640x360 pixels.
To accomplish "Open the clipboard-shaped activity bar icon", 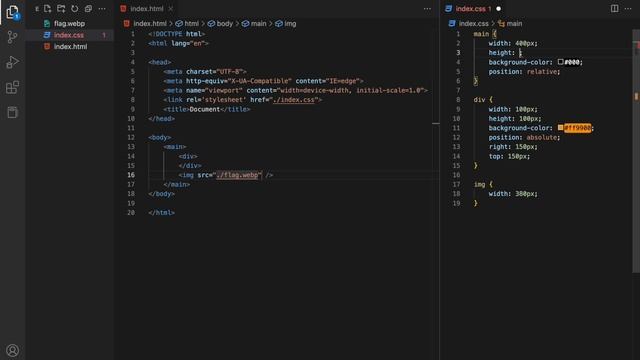I will pos(12,112).
